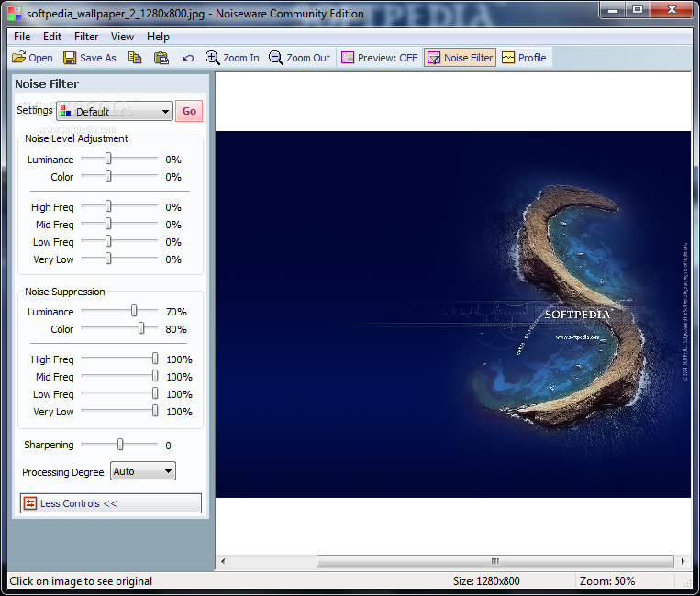
Task: Click the Noise Suppression Color slider handle
Action: tap(141, 328)
